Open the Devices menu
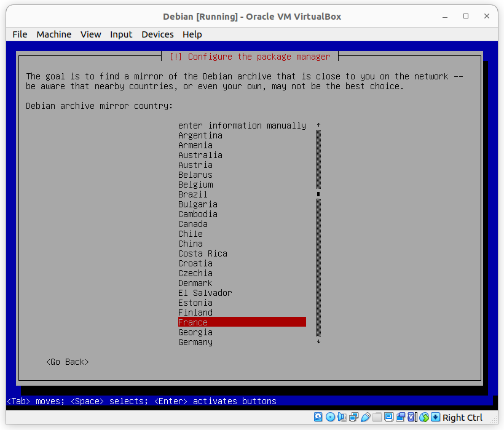 (x=157, y=34)
